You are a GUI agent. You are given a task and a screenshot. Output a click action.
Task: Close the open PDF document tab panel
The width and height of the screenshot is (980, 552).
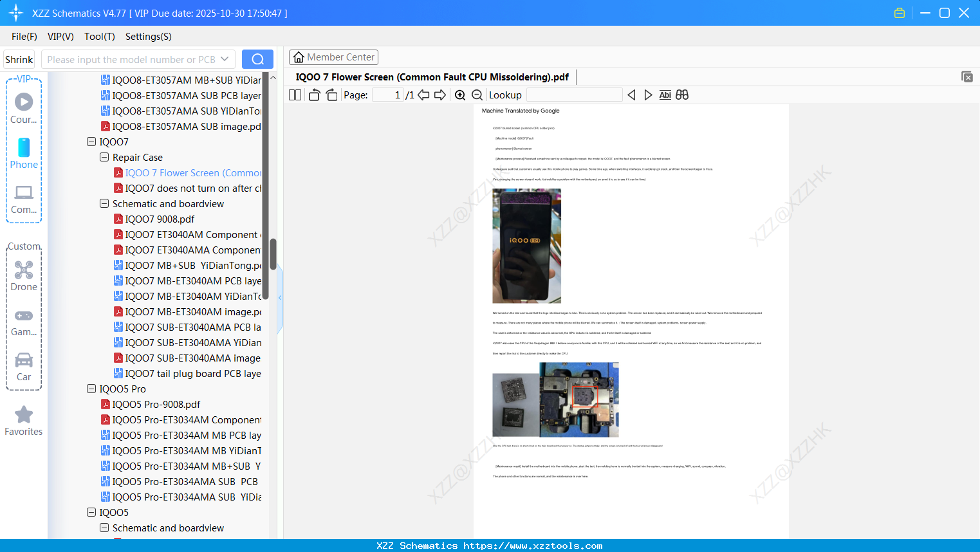(966, 77)
